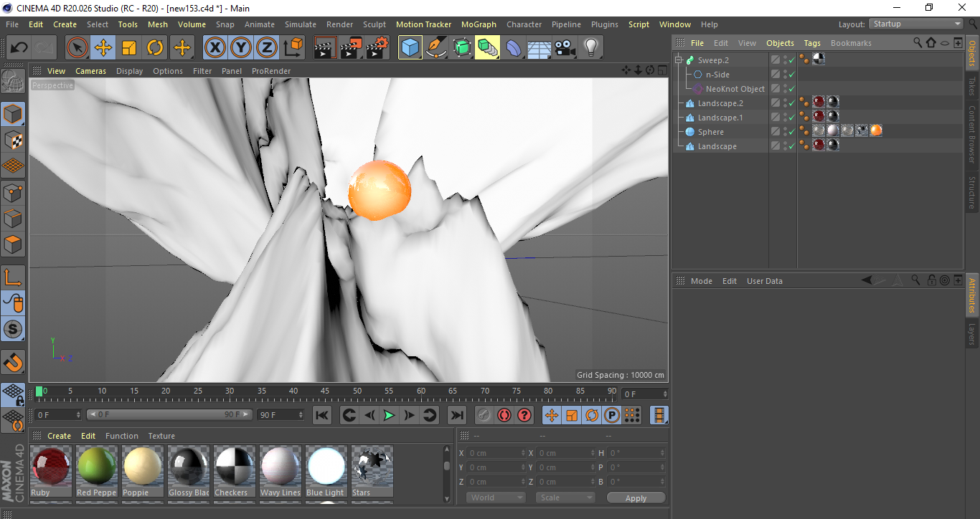Click frame 45 on timeline ruler
Image resolution: width=980 pixels, height=519 pixels.
(325, 391)
